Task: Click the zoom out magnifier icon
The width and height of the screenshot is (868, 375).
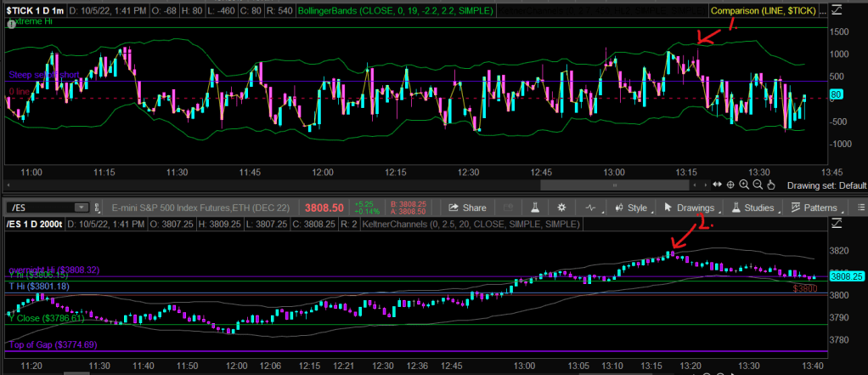Action: [758, 185]
